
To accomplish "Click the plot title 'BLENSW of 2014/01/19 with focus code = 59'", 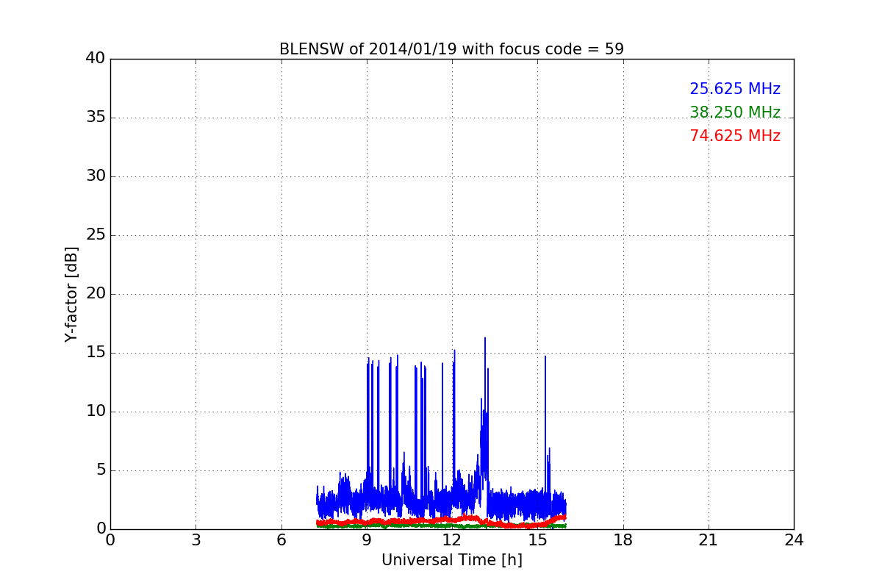I will click(x=451, y=49).
